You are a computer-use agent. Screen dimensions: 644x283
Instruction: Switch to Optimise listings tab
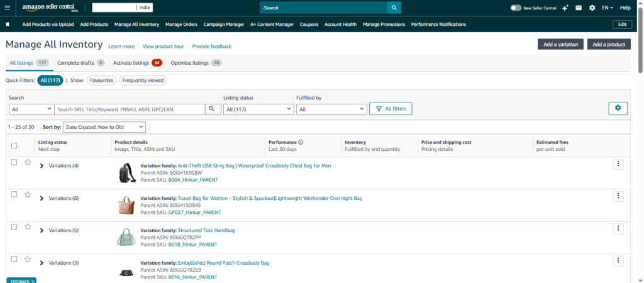[196, 63]
